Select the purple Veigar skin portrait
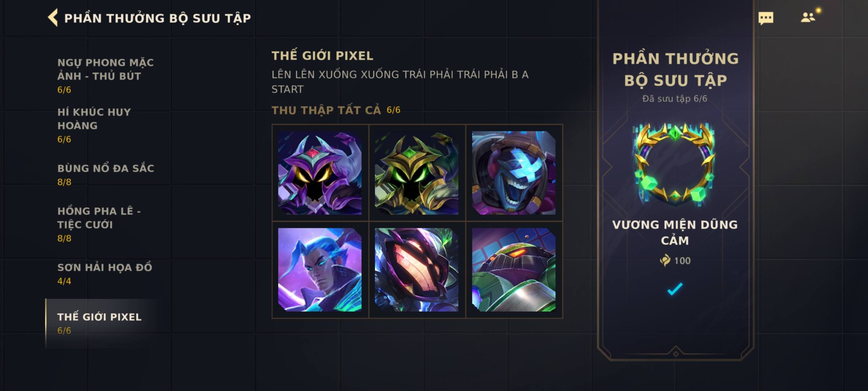 point(320,173)
